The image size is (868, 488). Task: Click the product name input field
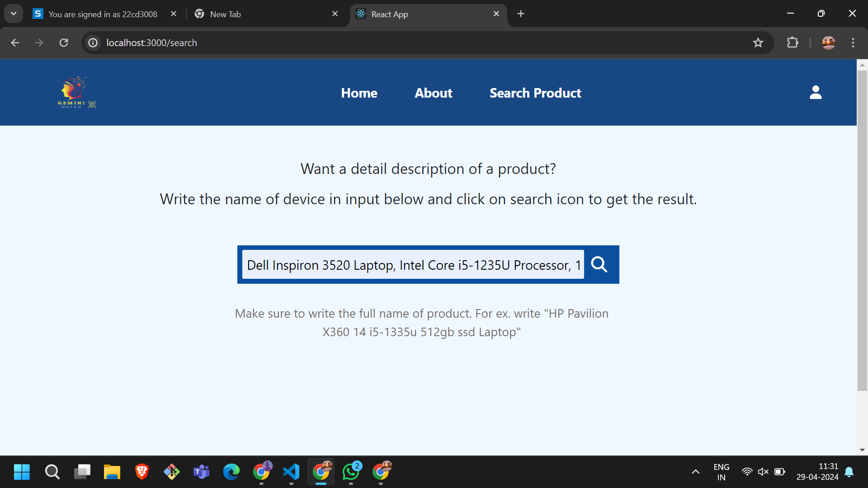(x=412, y=265)
